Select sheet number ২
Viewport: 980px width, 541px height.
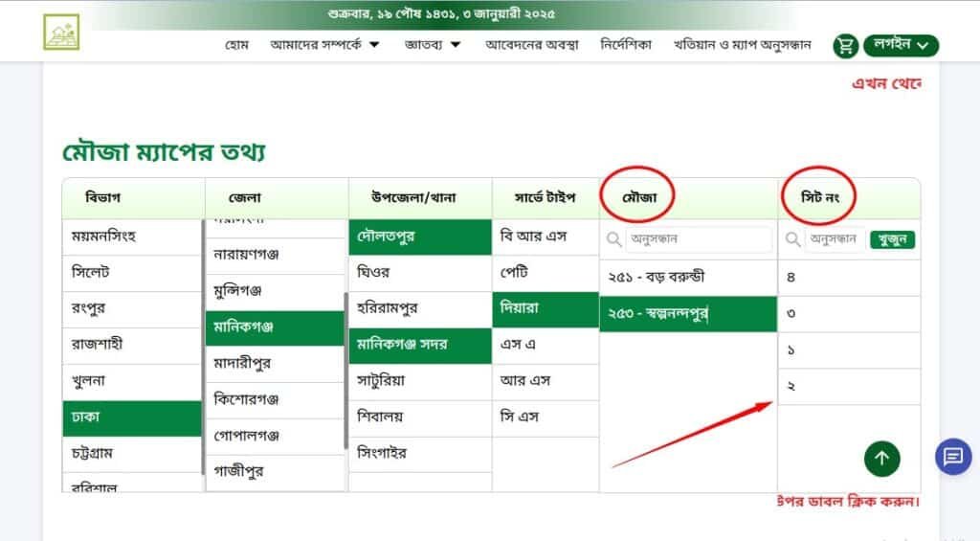tap(850, 386)
